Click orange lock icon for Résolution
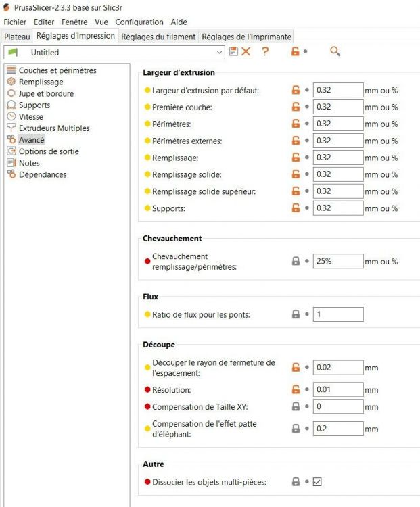The image size is (420, 507). (296, 389)
